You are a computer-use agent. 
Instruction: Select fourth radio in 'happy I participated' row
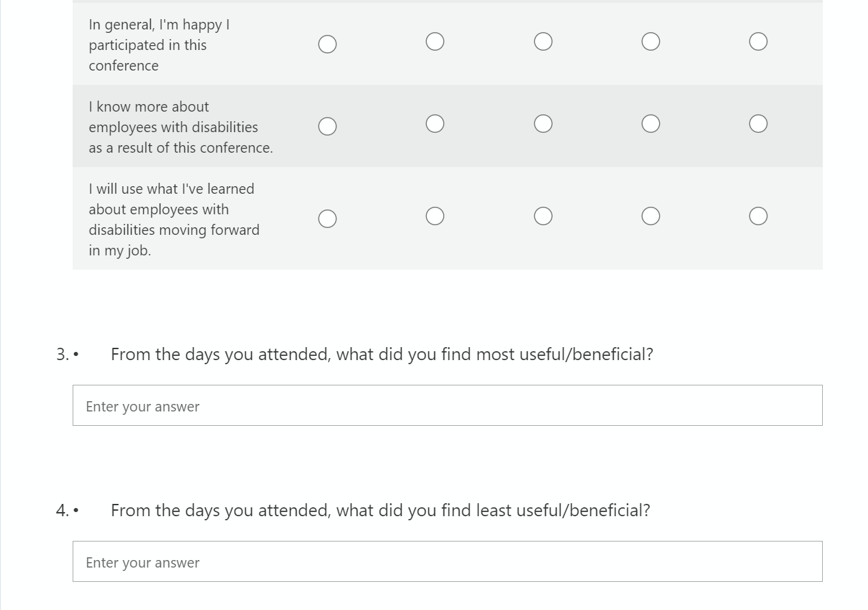point(651,42)
